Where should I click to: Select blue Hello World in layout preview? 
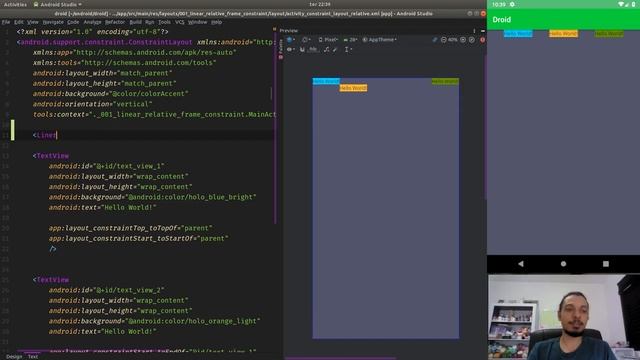click(326, 81)
